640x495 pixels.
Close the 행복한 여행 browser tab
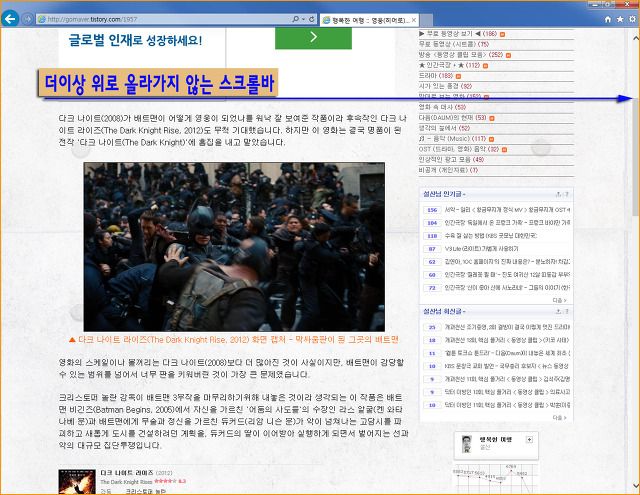point(414,20)
